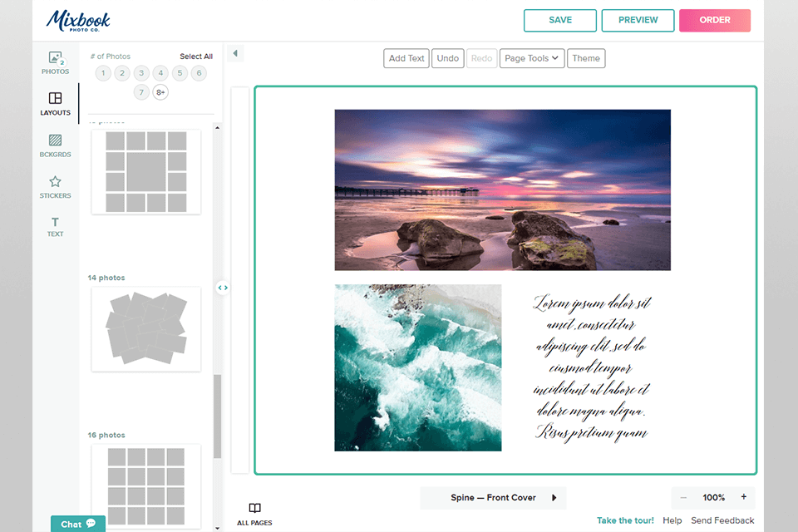Click the PREVIEW button

(638, 20)
